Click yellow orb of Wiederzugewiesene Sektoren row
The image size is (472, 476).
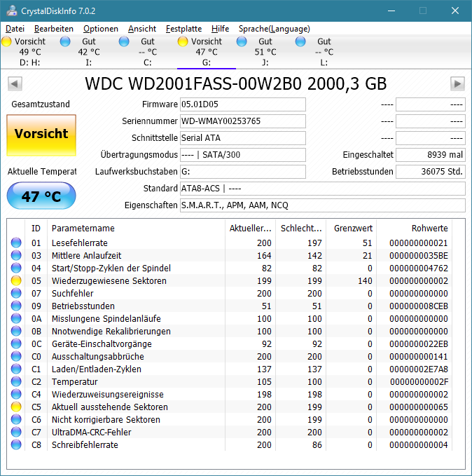(16, 280)
